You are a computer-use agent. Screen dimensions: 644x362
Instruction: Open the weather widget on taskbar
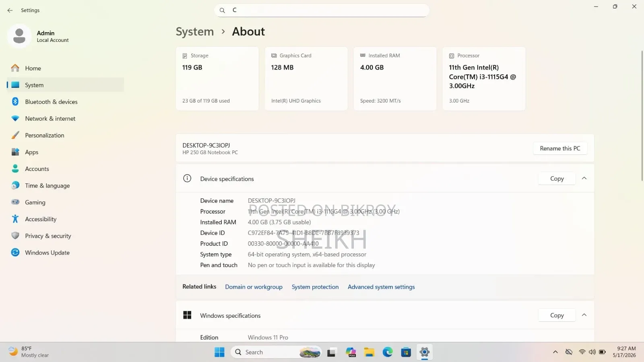[29, 352]
